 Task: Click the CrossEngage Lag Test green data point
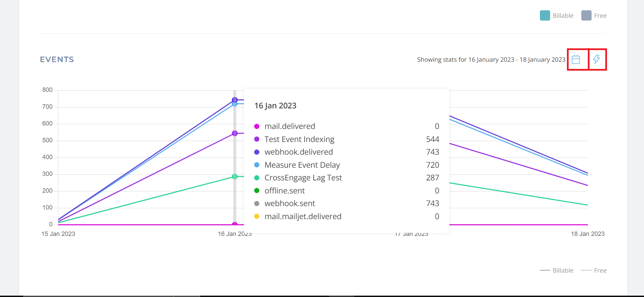pyautogui.click(x=235, y=177)
